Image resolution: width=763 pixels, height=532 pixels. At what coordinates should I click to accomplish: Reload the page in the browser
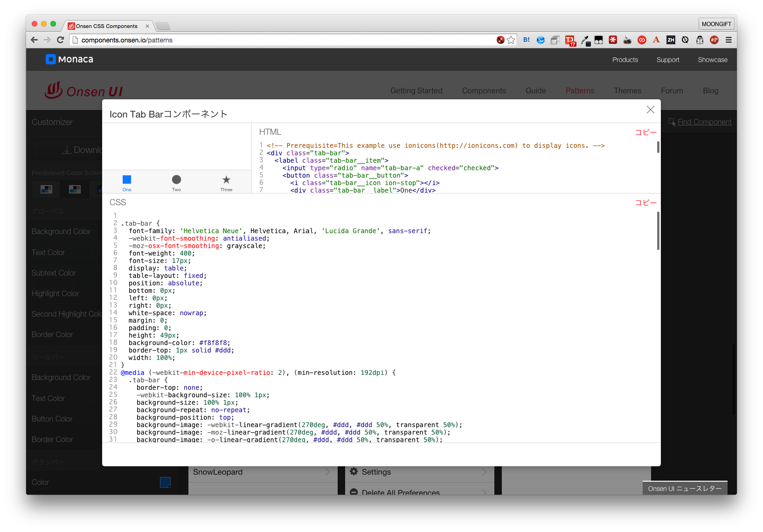[x=60, y=40]
